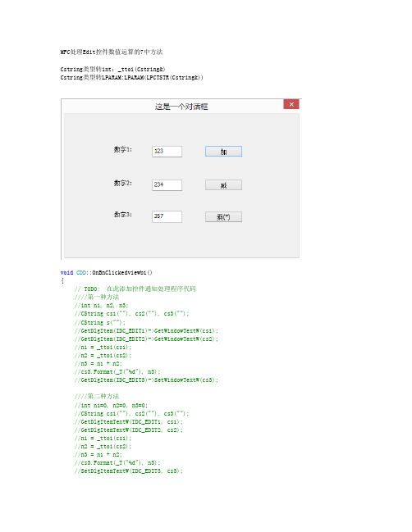Click the TODO comment 在此添加控件通知处理程序代码
This screenshot has height=532, width=412.
135,289
